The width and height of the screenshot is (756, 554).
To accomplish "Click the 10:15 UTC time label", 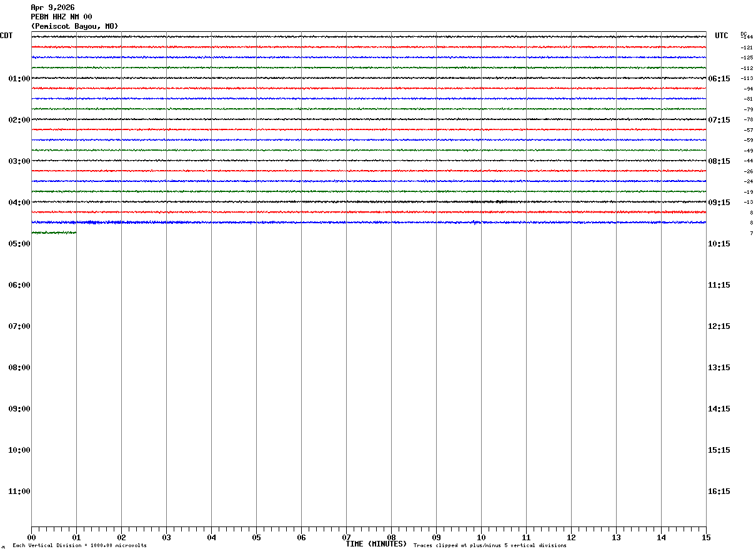I will [719, 244].
